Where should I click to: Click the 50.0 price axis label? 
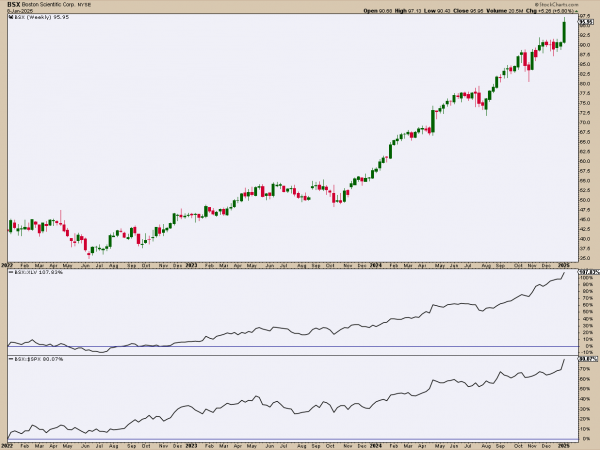(x=584, y=200)
